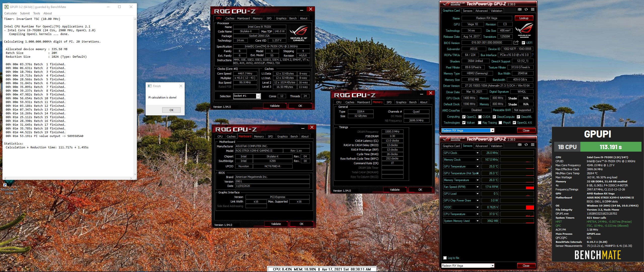Switch to the SPD tab in CPU-Z Memory window
644x272 pixels.
389,102
